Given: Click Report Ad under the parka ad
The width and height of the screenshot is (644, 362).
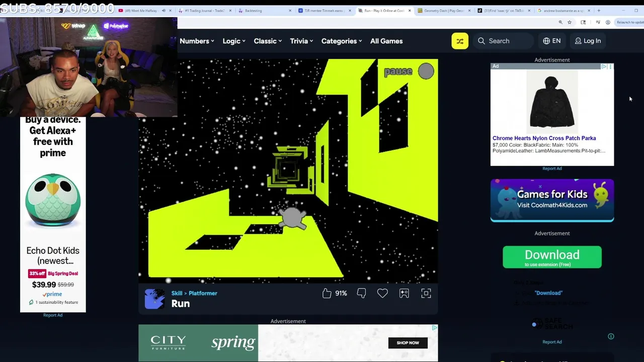Looking at the screenshot, I should click(552, 169).
